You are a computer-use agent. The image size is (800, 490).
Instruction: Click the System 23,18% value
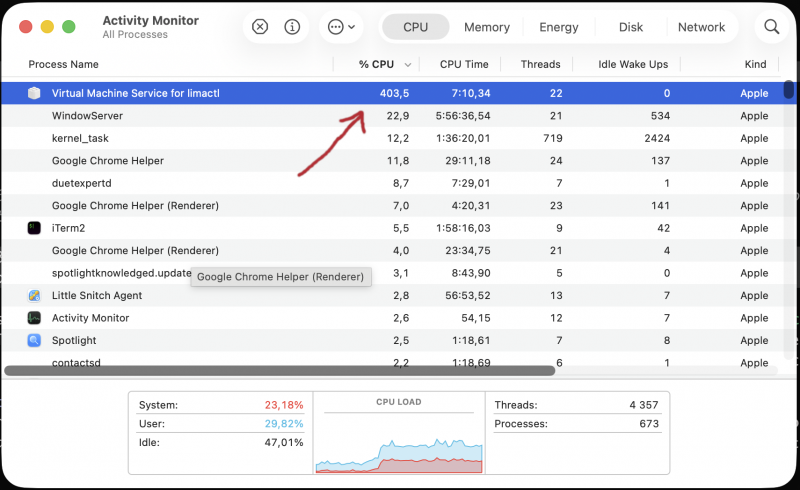284,405
